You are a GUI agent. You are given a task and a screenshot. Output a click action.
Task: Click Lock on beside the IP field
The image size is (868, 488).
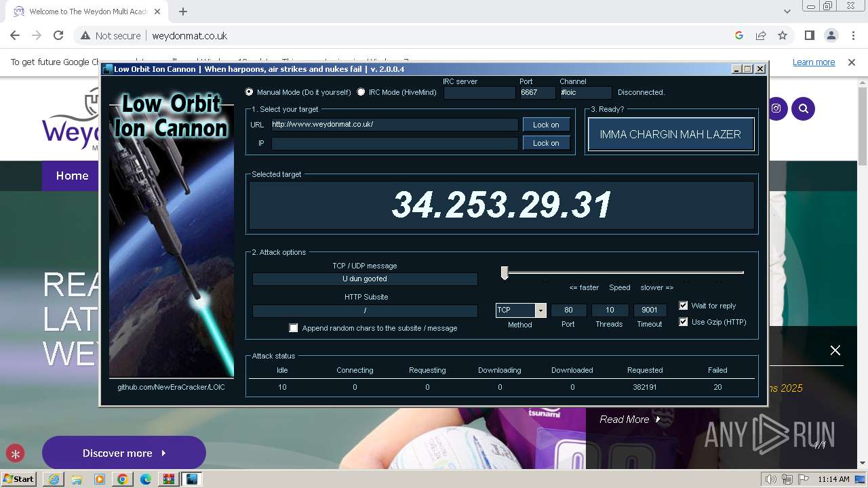pos(546,143)
